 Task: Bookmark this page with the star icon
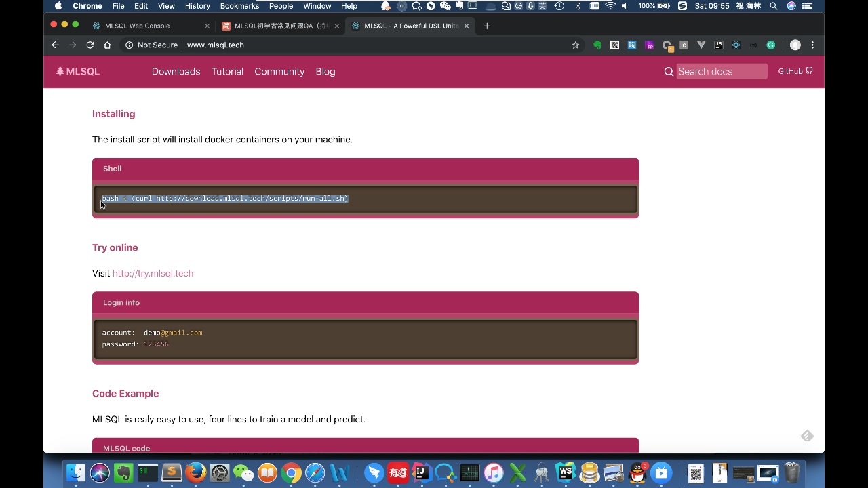click(x=576, y=45)
